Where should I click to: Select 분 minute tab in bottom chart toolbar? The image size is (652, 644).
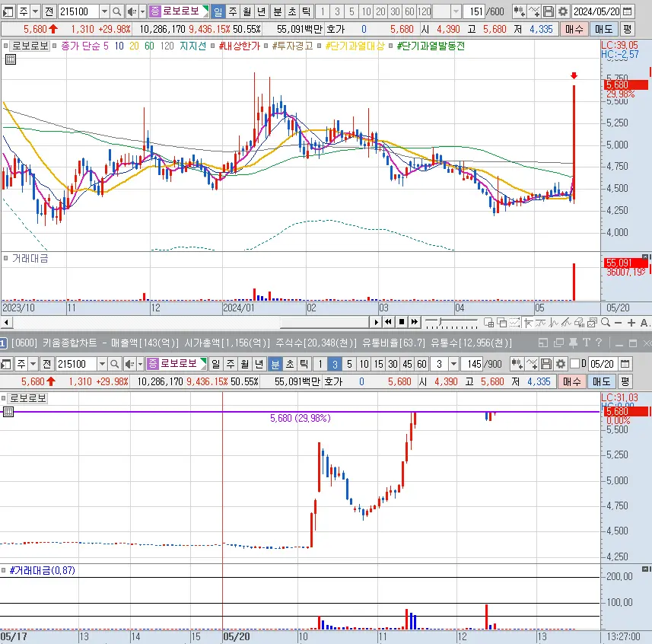point(275,364)
